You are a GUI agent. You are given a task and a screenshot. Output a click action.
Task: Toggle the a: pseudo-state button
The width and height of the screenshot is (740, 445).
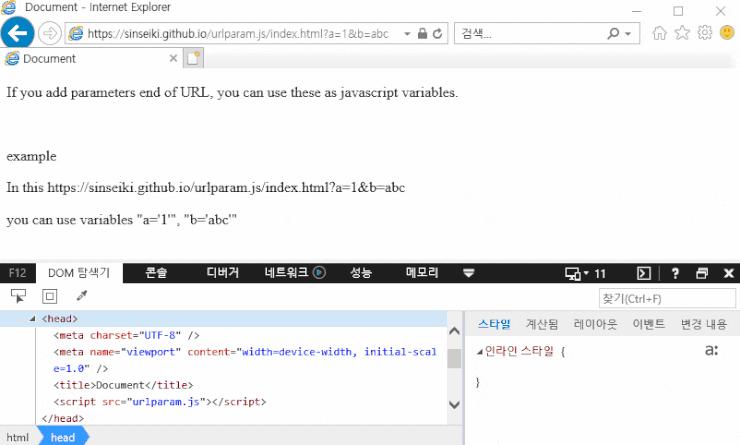point(711,350)
